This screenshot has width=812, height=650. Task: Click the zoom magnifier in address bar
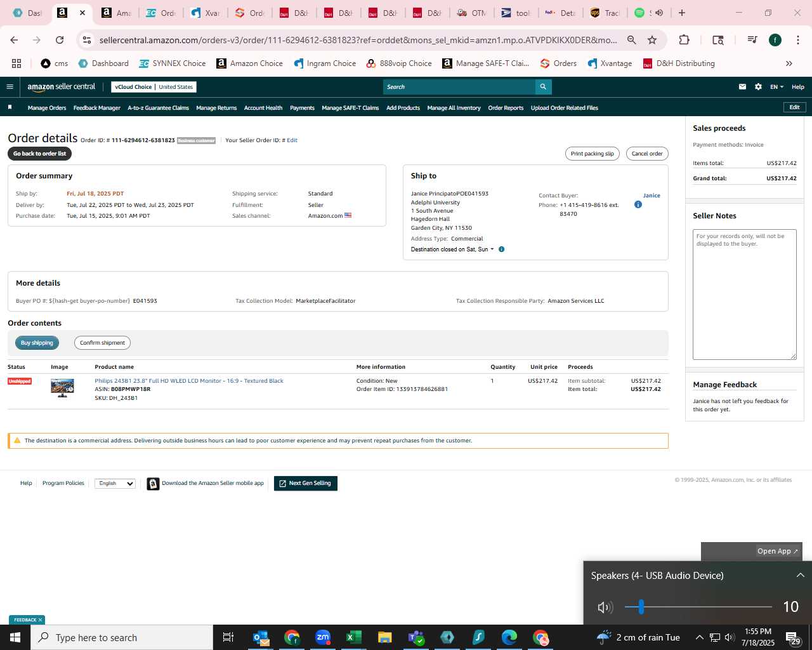coord(632,40)
